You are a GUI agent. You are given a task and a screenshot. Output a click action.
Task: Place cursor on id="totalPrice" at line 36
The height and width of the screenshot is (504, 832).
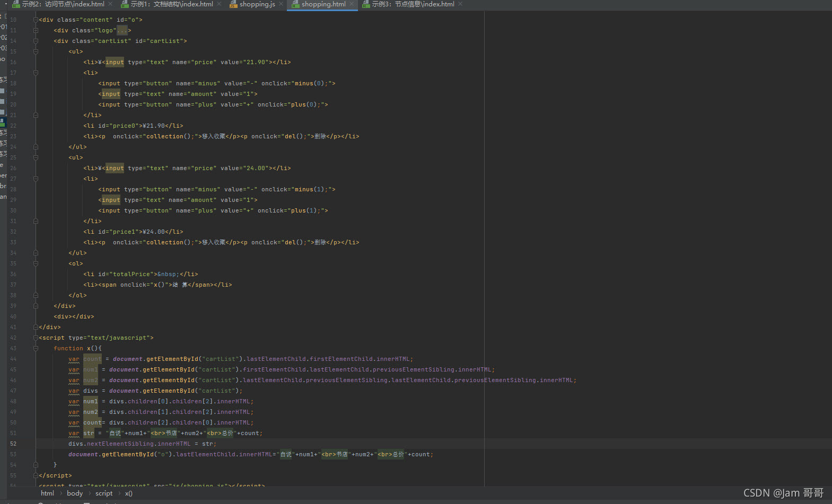pyautogui.click(x=126, y=274)
